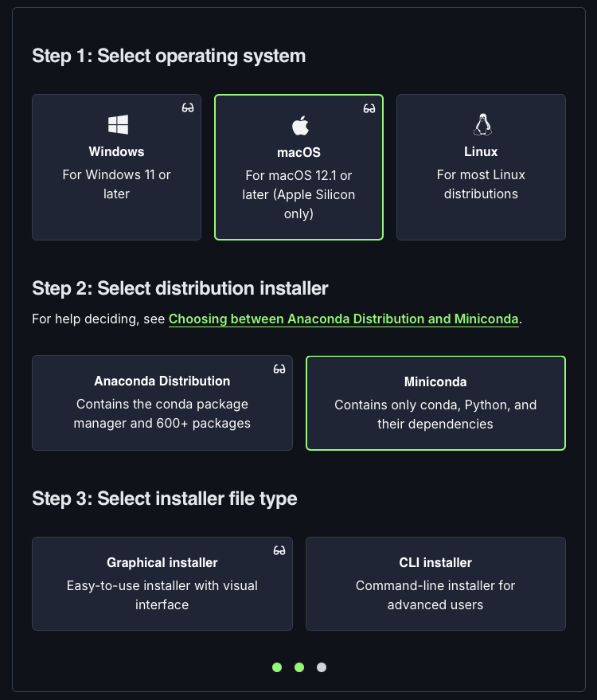Select the 'For Windows 11 or later' option
The width and height of the screenshot is (597, 700).
click(116, 167)
